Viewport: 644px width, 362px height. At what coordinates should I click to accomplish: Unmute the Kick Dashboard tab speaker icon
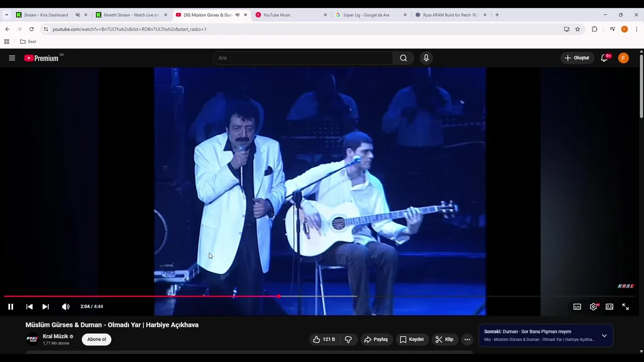[x=77, y=15]
